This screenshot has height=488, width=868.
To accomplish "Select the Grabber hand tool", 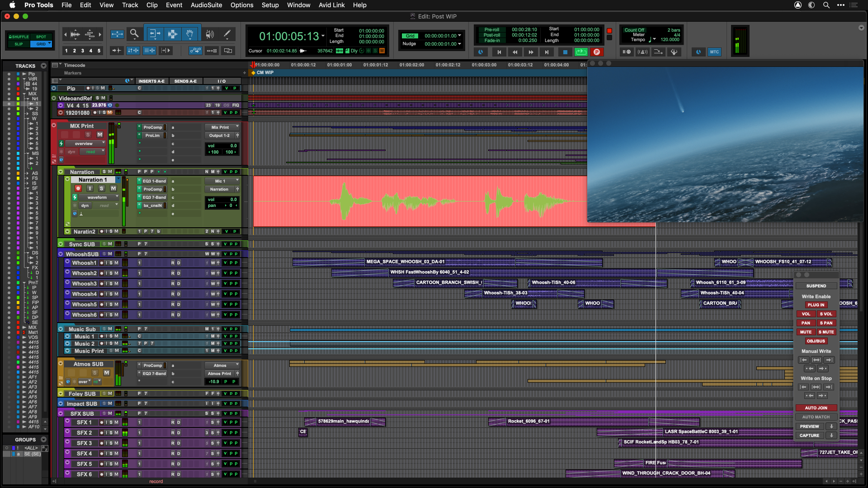I will [190, 34].
